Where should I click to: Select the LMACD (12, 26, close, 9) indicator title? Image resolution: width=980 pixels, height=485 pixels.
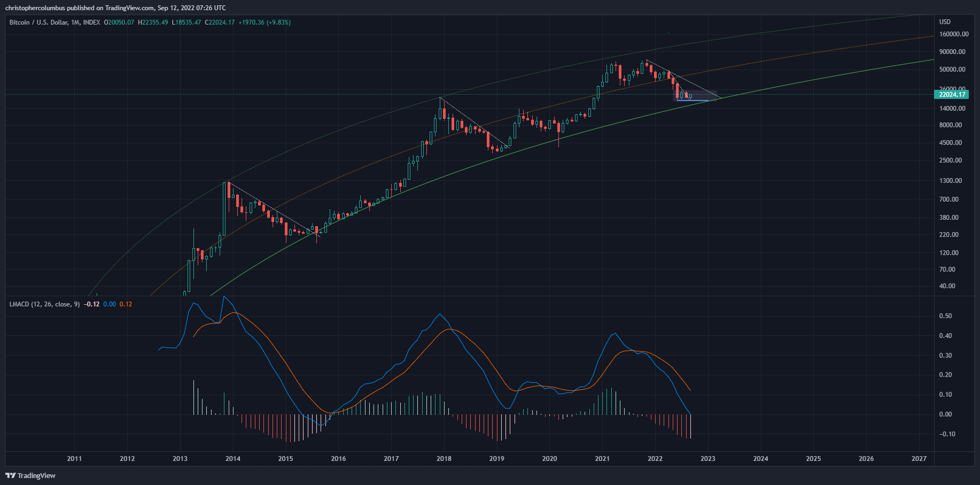44,304
